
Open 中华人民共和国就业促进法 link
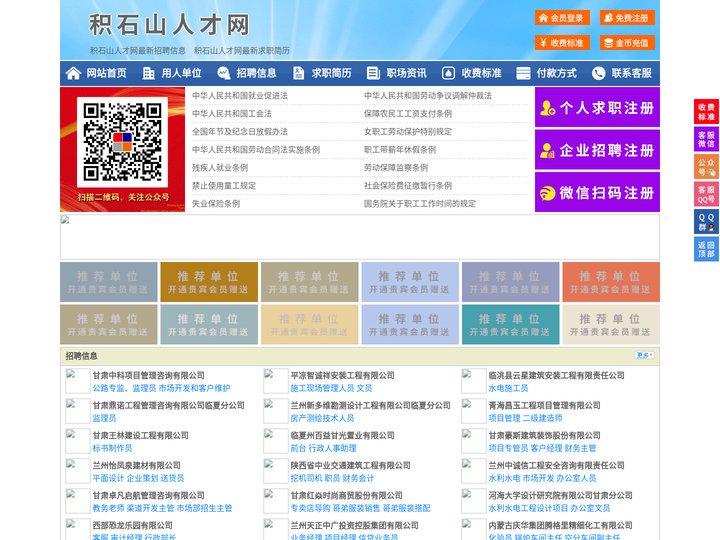coord(240,96)
